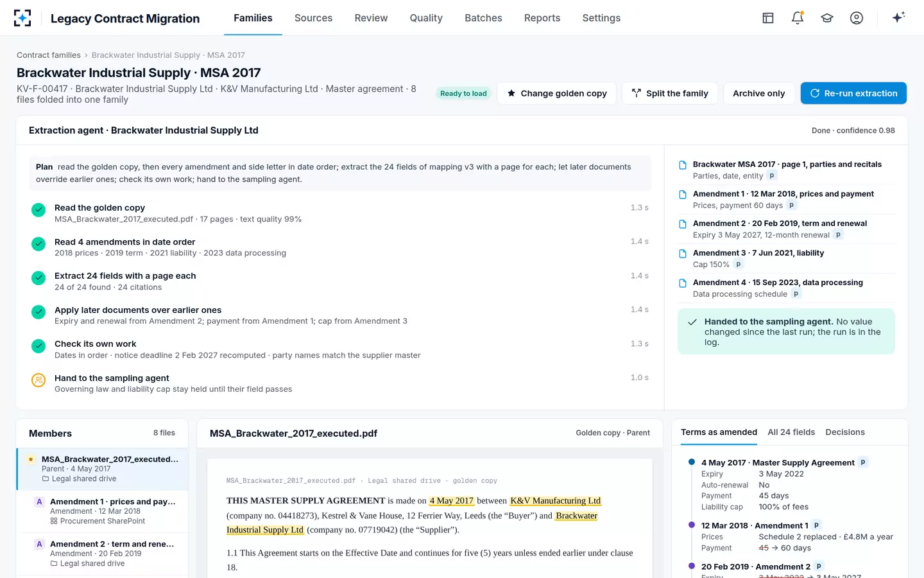This screenshot has width=924, height=578.
Task: Select the Terms as amended tab
Action: tap(719, 432)
